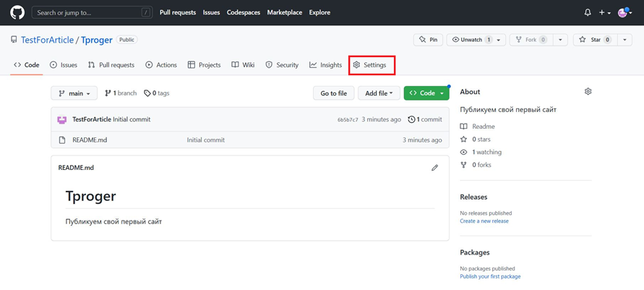Image resolution: width=644 pixels, height=290 pixels.
Task: Open the Add file dropdown
Action: (x=379, y=93)
